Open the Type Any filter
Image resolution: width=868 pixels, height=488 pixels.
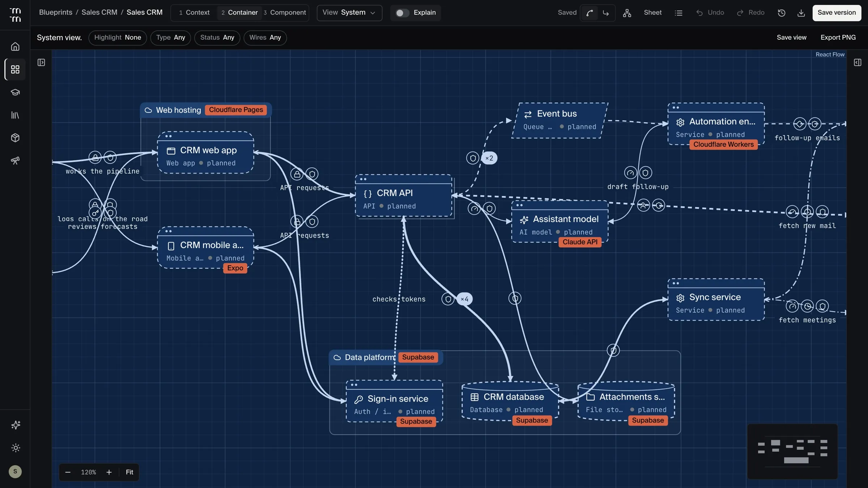[x=171, y=38]
